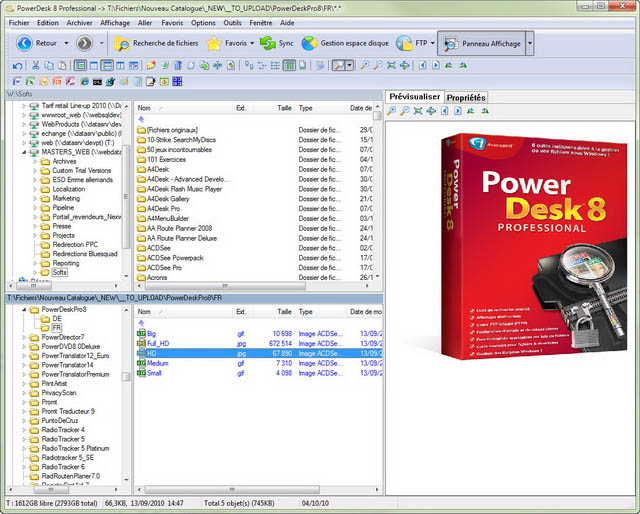Launch Outlook from the launchbar icon
Image resolution: width=640 pixels, height=514 pixels.
click(44, 82)
